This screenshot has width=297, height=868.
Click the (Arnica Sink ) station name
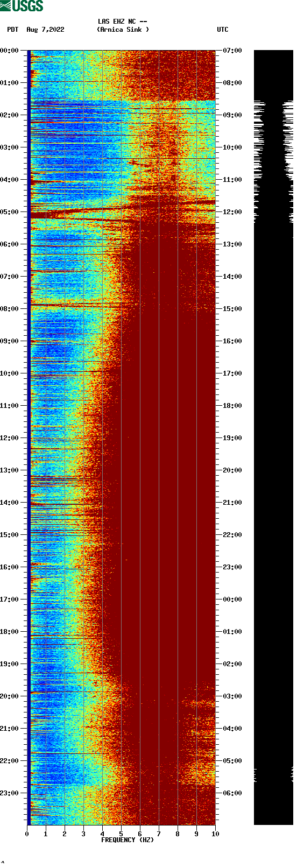pos(123,30)
